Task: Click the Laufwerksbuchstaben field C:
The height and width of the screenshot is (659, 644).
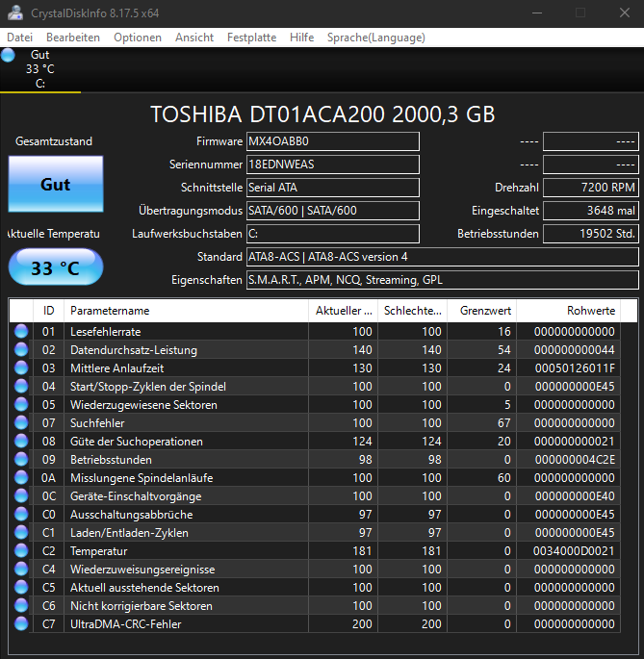Action: coord(333,234)
